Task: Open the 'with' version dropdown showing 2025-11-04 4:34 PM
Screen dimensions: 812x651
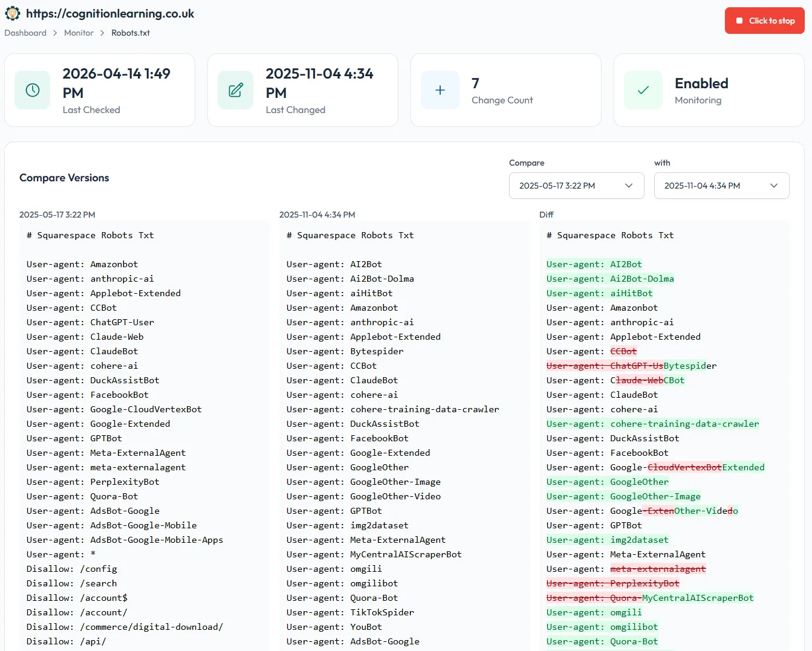Action: 721,186
